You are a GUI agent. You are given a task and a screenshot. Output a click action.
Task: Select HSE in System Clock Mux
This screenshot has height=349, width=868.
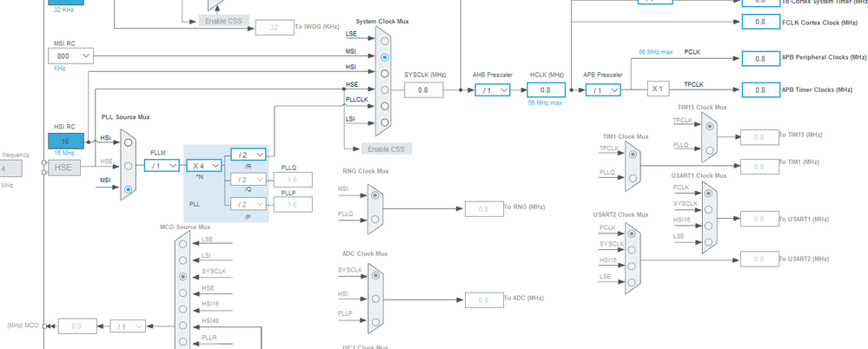[x=385, y=89]
